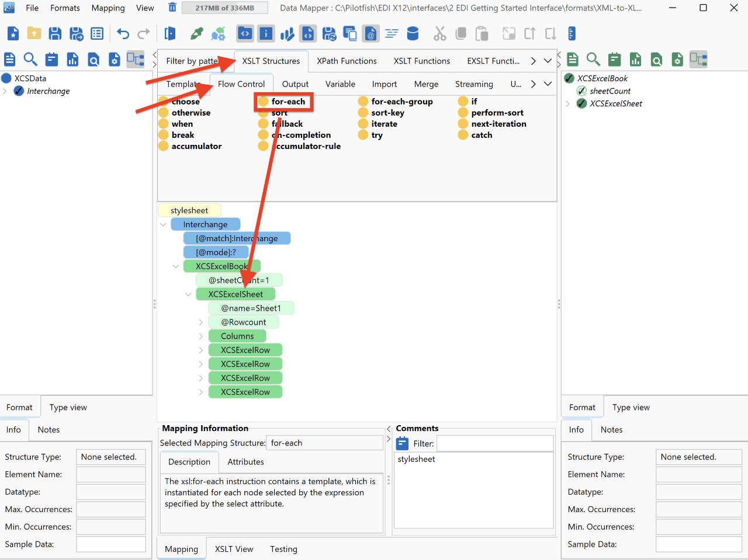Screen dimensions: 748x560
Task: Toggle the target panel tree layout button
Action: click(x=698, y=59)
